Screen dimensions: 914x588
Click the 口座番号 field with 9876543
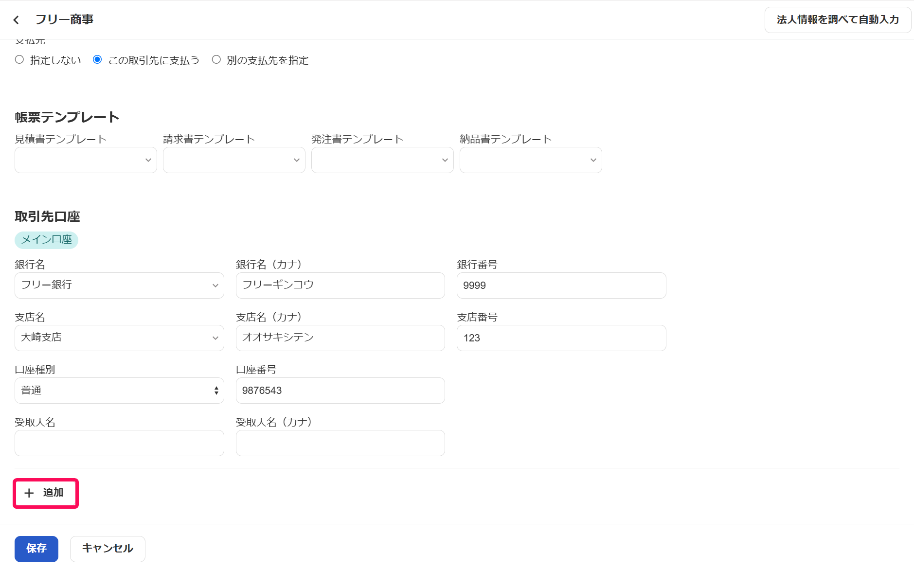[341, 391]
